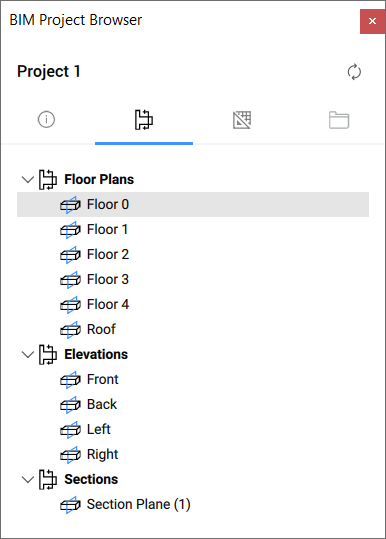Screen dimensions: 386x539
Task: Collapse the Sections group chevron
Action: [27, 480]
